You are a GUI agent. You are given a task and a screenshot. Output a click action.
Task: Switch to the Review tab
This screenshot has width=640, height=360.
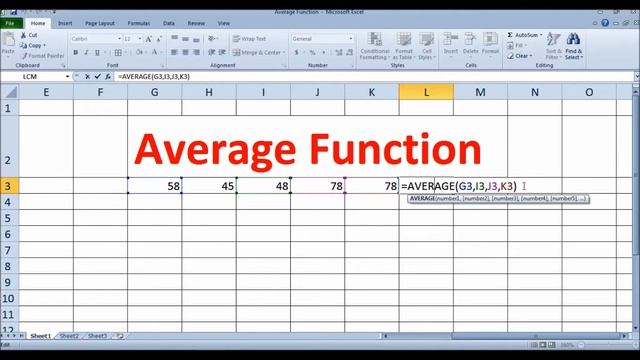(196, 23)
